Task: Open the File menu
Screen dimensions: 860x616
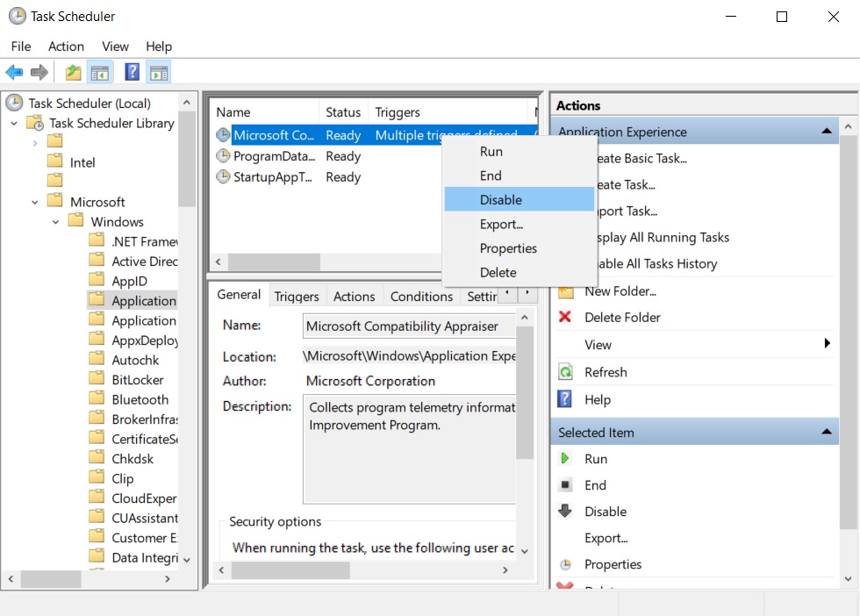Action: tap(21, 47)
